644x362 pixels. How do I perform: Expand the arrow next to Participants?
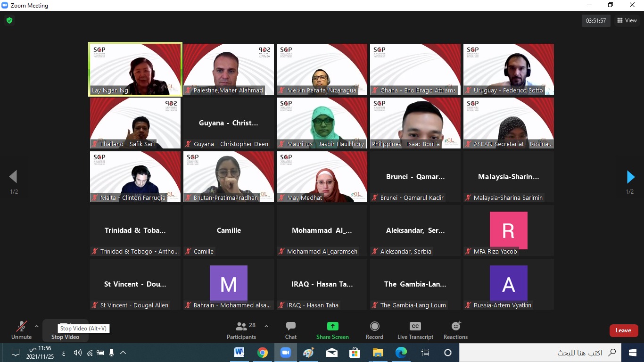(266, 326)
